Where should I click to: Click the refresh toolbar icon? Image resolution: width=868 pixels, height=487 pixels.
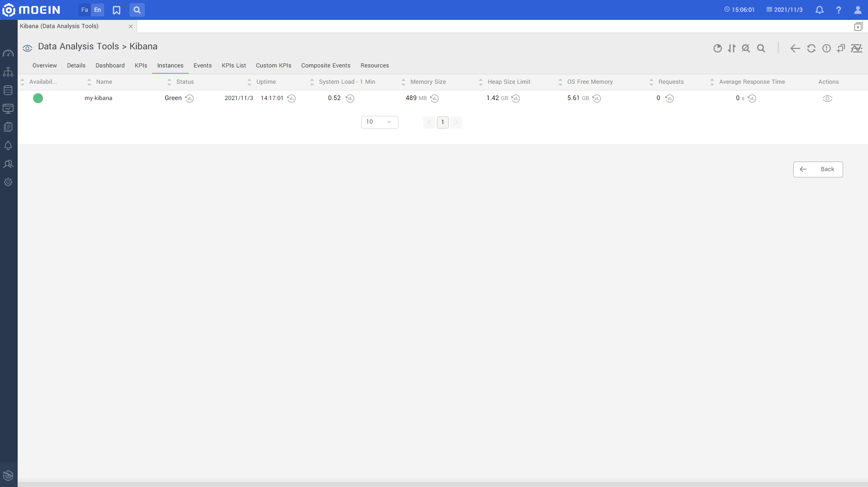(811, 48)
